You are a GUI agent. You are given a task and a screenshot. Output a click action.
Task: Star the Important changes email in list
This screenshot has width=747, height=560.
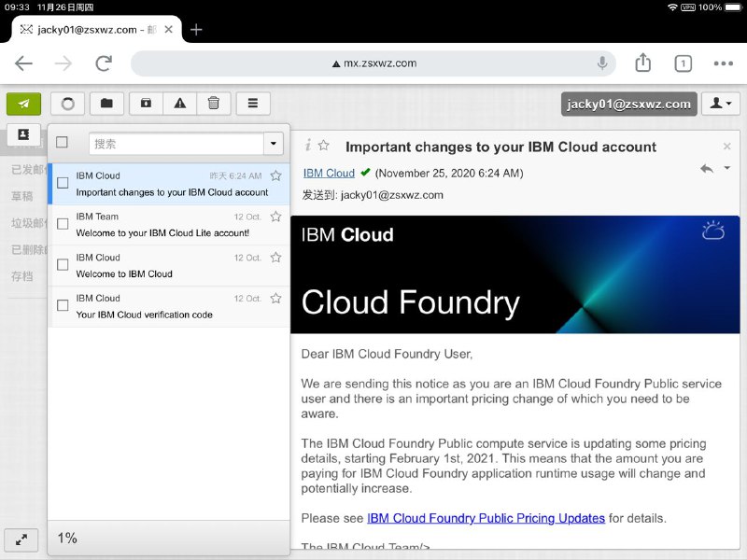point(275,175)
